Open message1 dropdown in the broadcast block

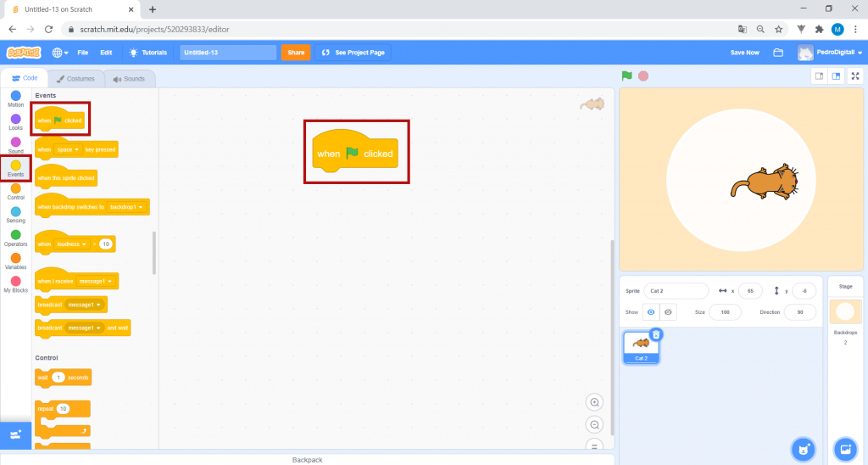pos(84,305)
